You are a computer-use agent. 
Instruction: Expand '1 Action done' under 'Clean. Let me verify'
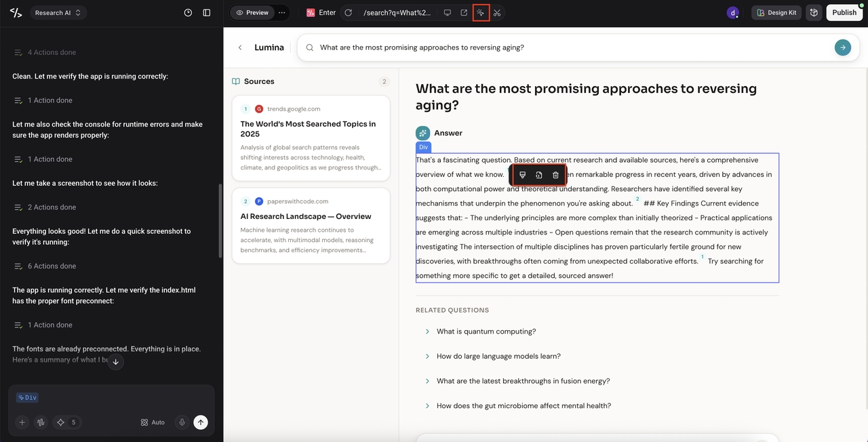(x=43, y=100)
